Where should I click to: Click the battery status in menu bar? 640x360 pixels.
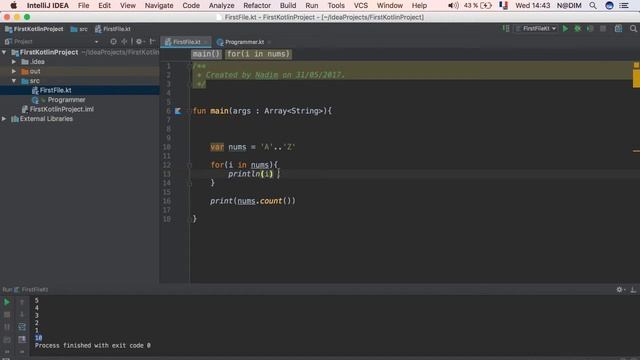478,5
